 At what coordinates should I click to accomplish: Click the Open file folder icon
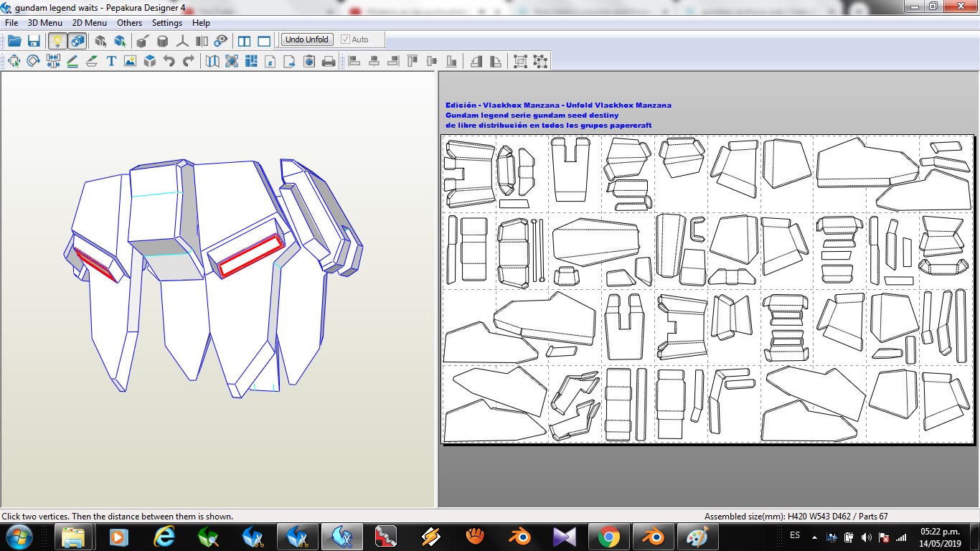pyautogui.click(x=14, y=40)
